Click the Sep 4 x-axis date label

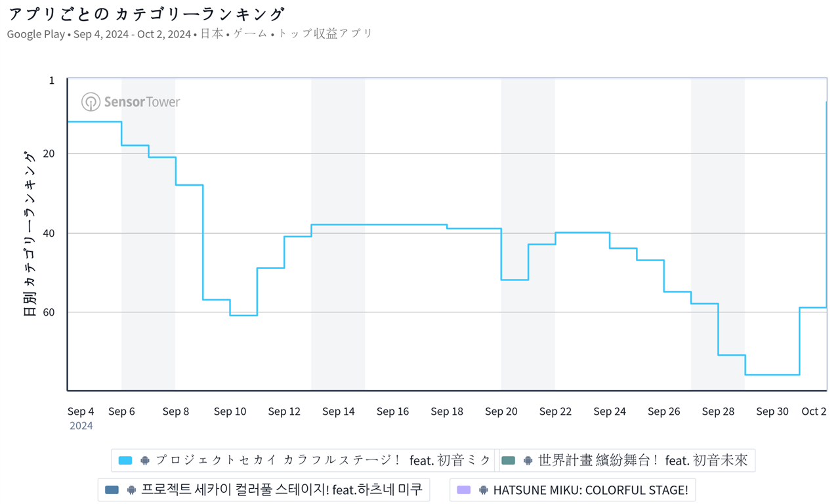click(x=81, y=411)
